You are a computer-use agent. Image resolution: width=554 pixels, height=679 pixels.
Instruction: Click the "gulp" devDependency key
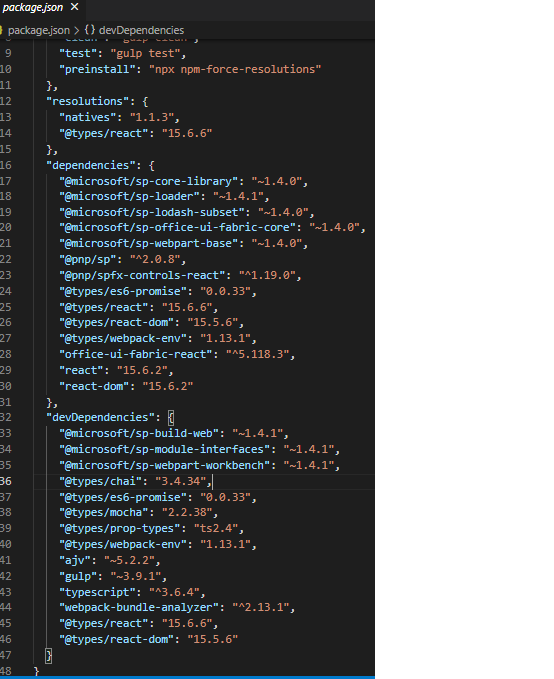[78, 576]
